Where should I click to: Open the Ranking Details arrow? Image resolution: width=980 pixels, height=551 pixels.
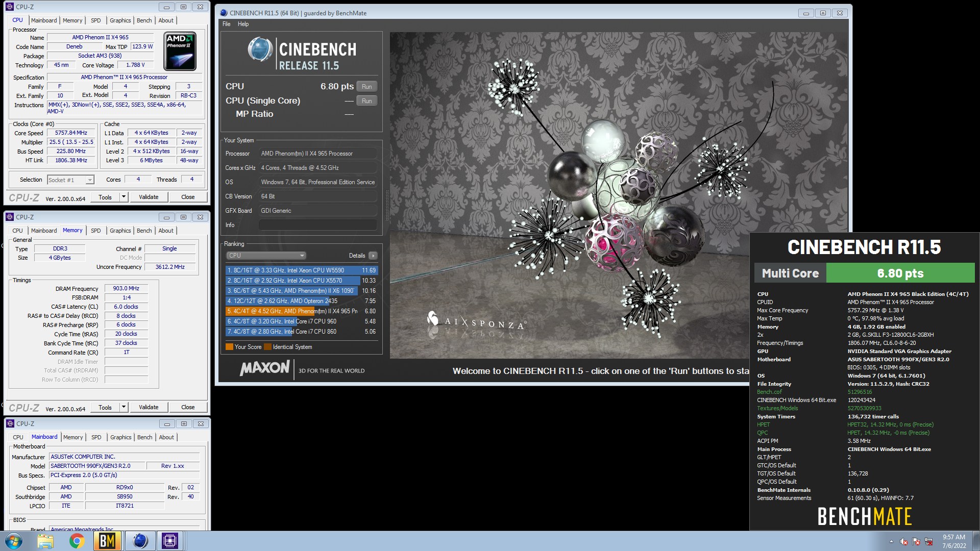point(373,256)
